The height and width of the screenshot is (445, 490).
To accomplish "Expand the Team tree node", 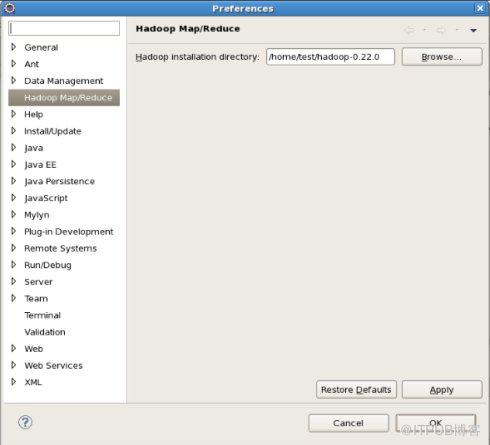I will [x=13, y=298].
